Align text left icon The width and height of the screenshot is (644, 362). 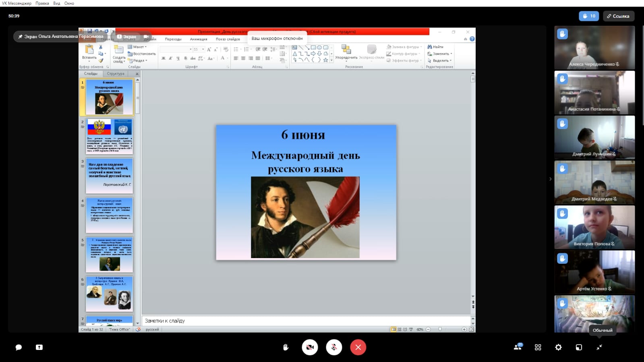(x=236, y=58)
